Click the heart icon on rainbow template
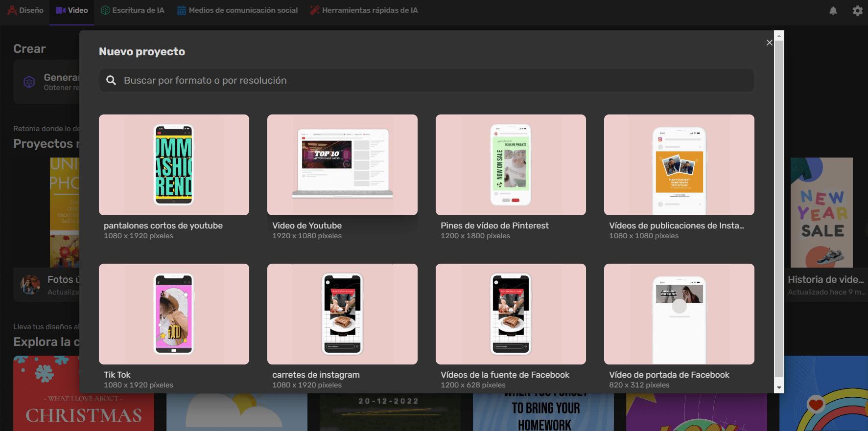This screenshot has height=431, width=868. pos(816,405)
